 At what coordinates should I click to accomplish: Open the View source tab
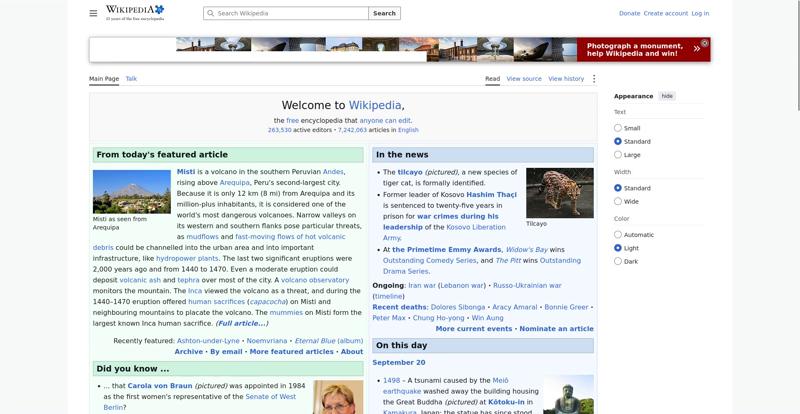click(x=524, y=79)
